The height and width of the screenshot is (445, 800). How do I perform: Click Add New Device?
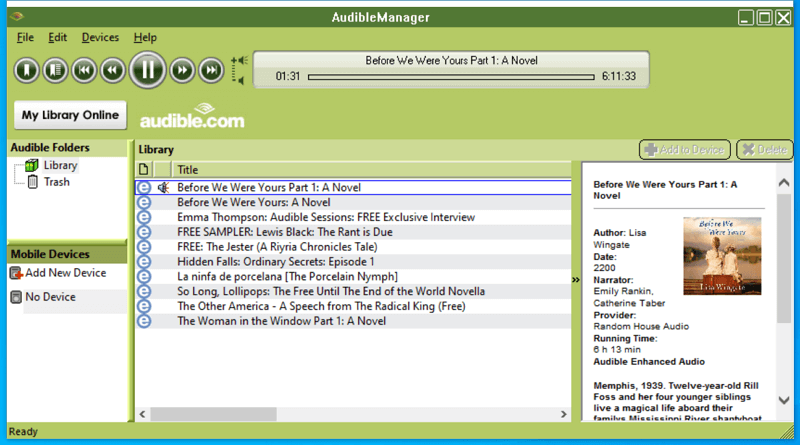coord(66,273)
